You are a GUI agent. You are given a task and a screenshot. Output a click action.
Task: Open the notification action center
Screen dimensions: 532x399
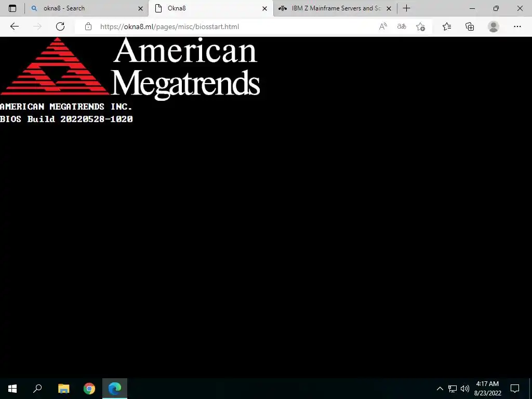(515, 389)
